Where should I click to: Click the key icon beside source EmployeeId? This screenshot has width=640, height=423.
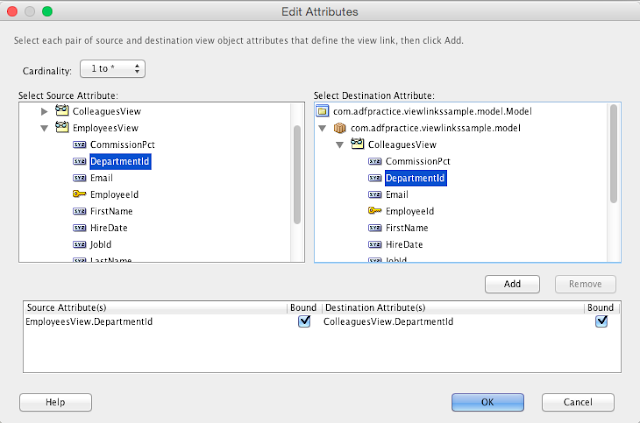click(x=79, y=195)
